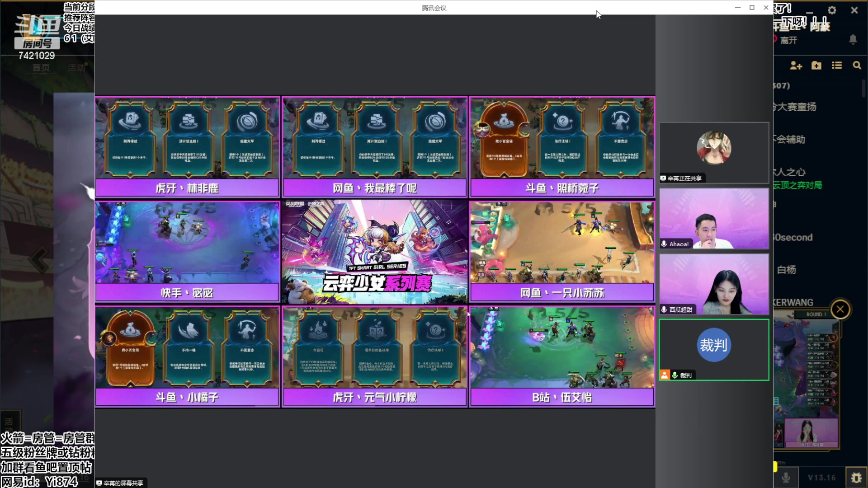The height and width of the screenshot is (488, 868).
Task: Click the gold augment card in 小橘子 tile
Action: [130, 348]
